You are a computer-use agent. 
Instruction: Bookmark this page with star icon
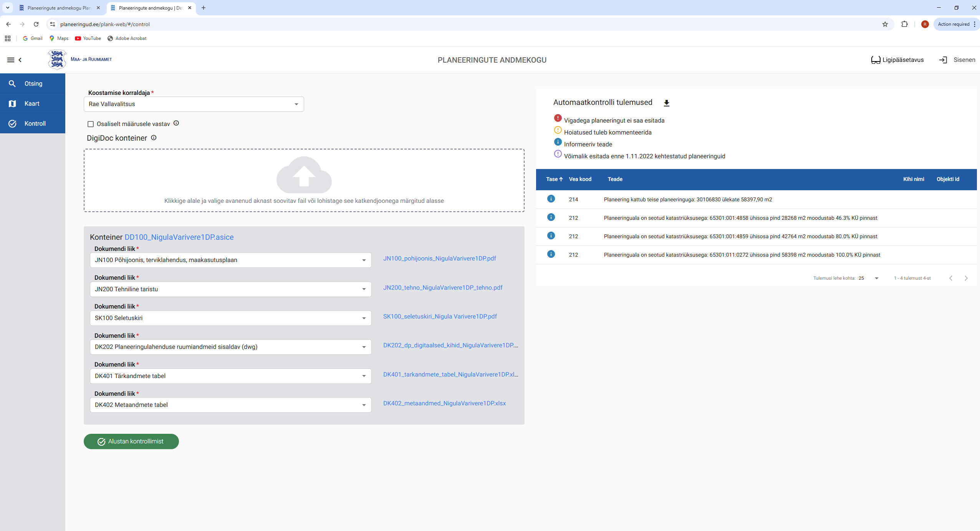point(885,24)
